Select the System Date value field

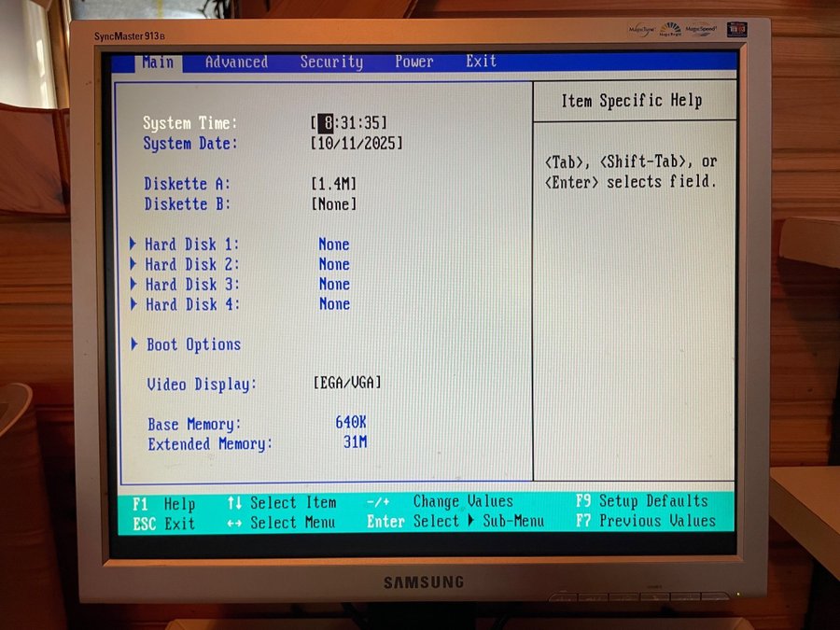(357, 144)
